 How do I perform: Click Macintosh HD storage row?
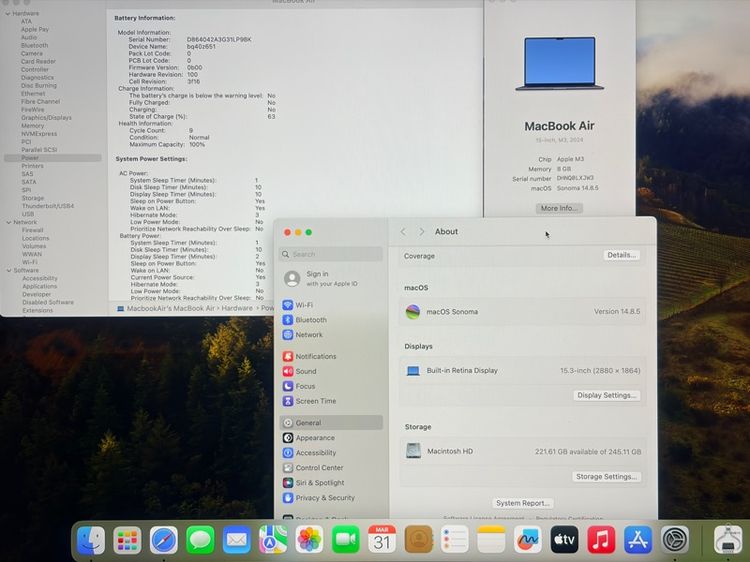(x=522, y=451)
